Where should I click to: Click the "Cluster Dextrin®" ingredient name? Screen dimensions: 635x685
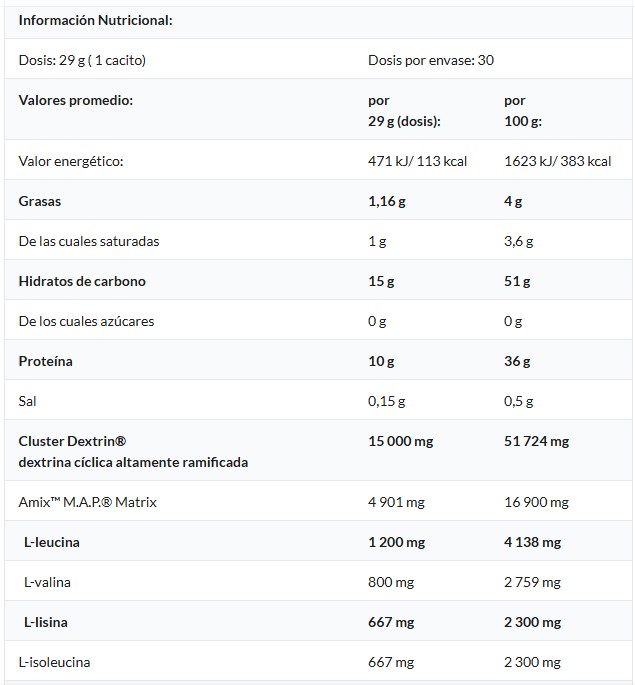pyautogui.click(x=72, y=441)
